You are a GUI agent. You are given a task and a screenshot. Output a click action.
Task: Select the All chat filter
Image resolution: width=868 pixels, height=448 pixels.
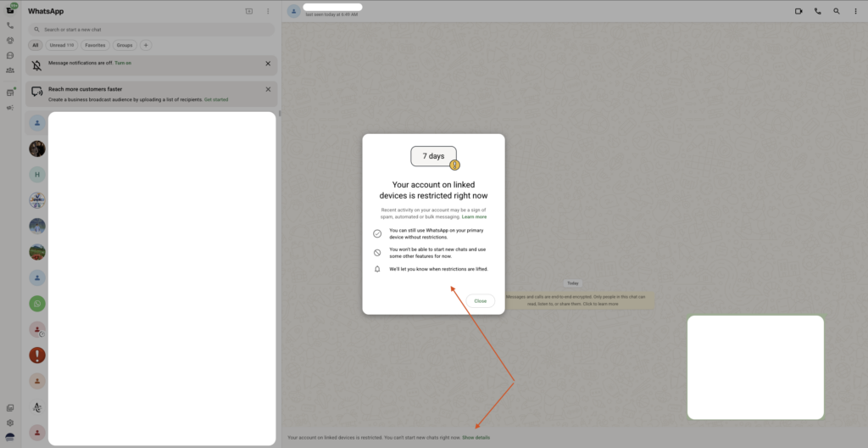tap(36, 46)
